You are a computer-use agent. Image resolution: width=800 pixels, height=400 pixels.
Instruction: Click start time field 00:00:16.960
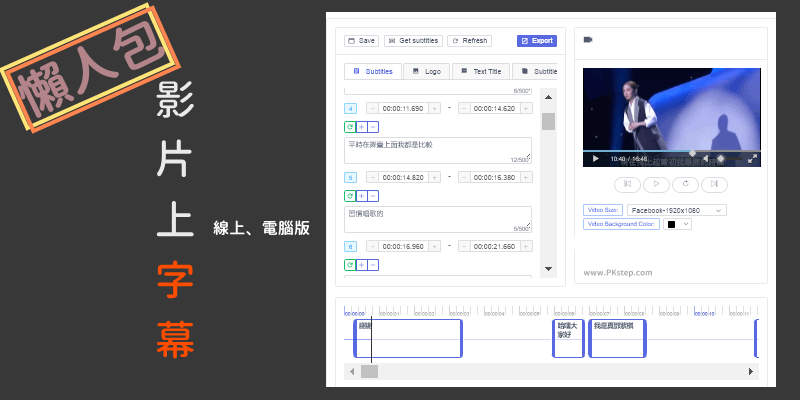[x=404, y=246]
